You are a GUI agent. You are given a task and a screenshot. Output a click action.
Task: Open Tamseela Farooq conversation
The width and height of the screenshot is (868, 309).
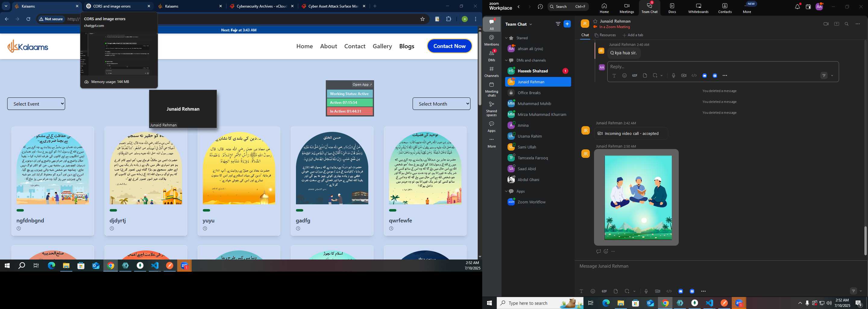538,158
